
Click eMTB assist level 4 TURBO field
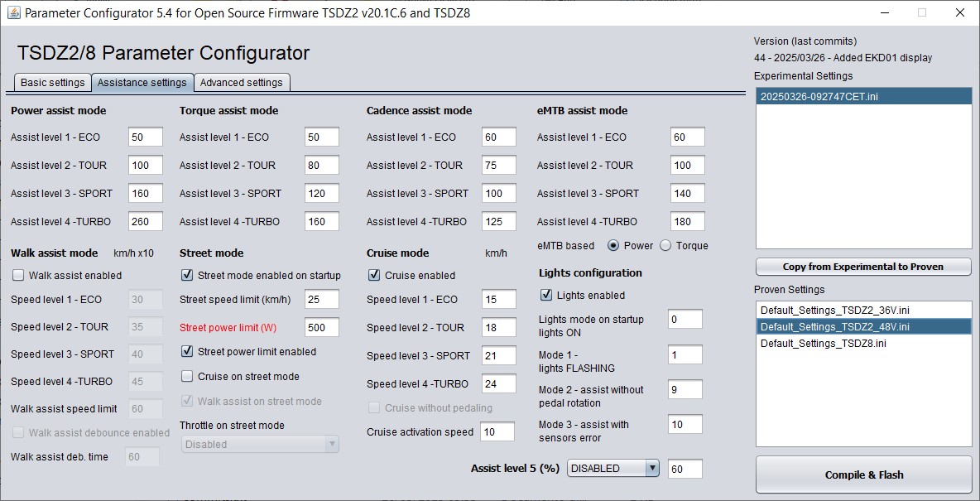(688, 221)
